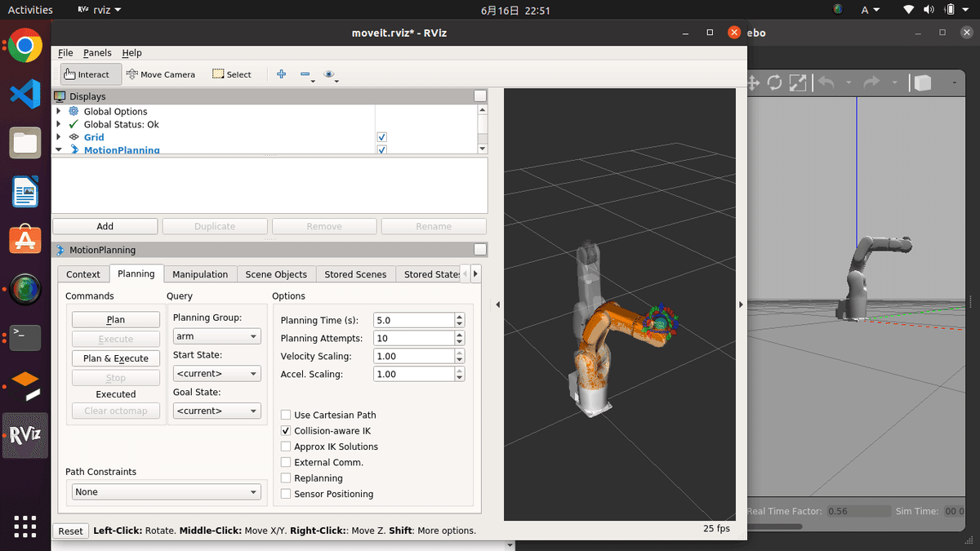Open the Panels menu
Image resolution: width=980 pixels, height=551 pixels.
point(97,53)
